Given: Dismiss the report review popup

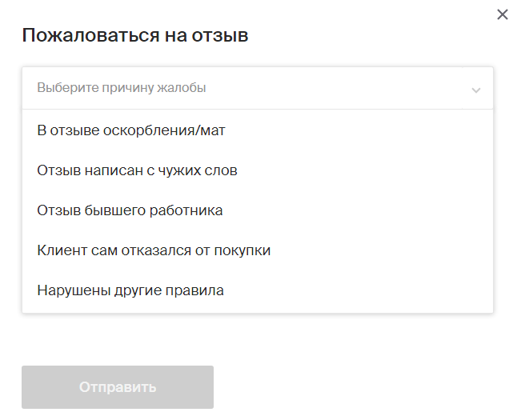Looking at the screenshot, I should [502, 14].
